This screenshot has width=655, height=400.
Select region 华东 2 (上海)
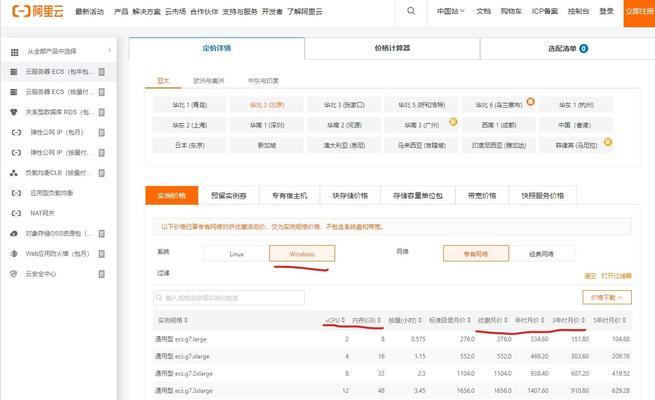[190, 125]
